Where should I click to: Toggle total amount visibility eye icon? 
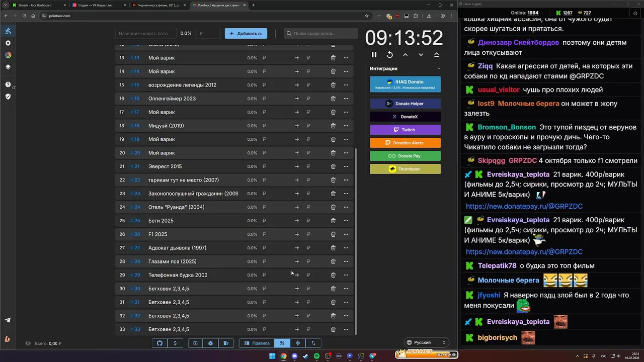28,343
